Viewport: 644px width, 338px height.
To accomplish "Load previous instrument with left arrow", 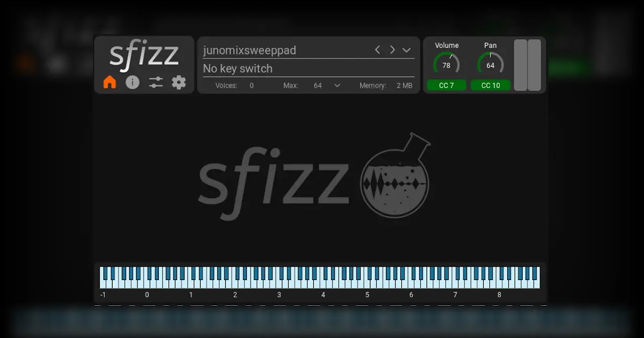I will (377, 50).
